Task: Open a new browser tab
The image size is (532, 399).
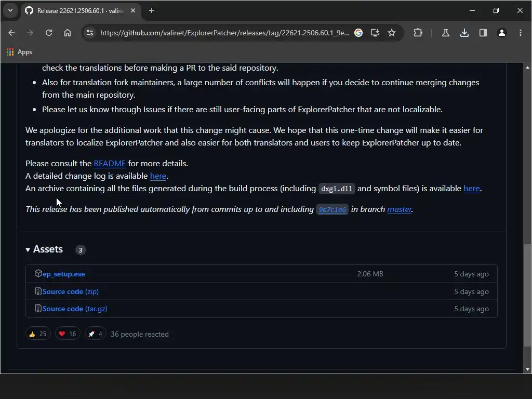Action: [152, 10]
